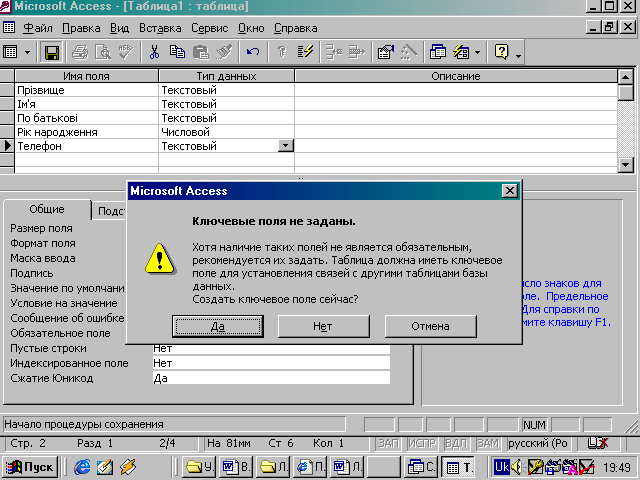The image size is (640, 480).
Task: Click the Copy toolbar icon
Action: pos(177,52)
